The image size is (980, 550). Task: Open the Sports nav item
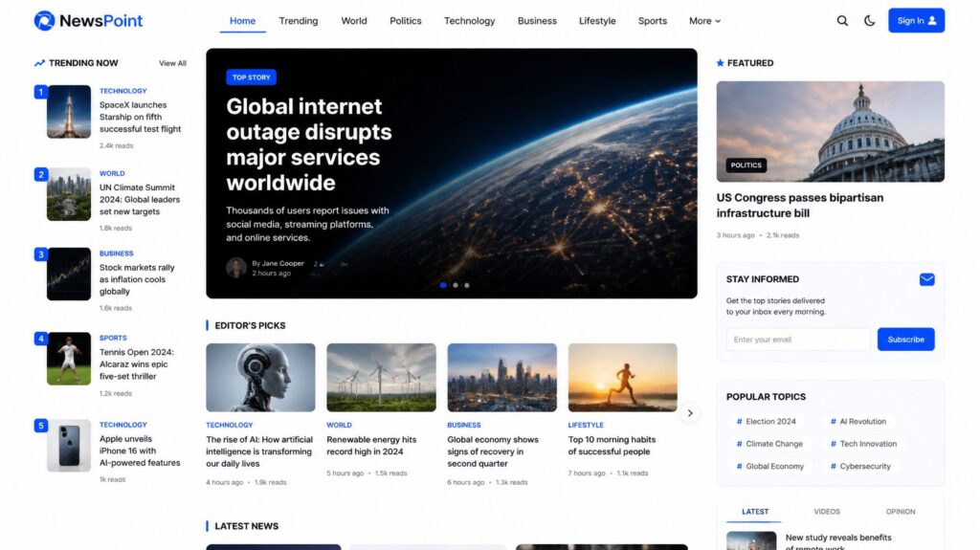pyautogui.click(x=653, y=21)
